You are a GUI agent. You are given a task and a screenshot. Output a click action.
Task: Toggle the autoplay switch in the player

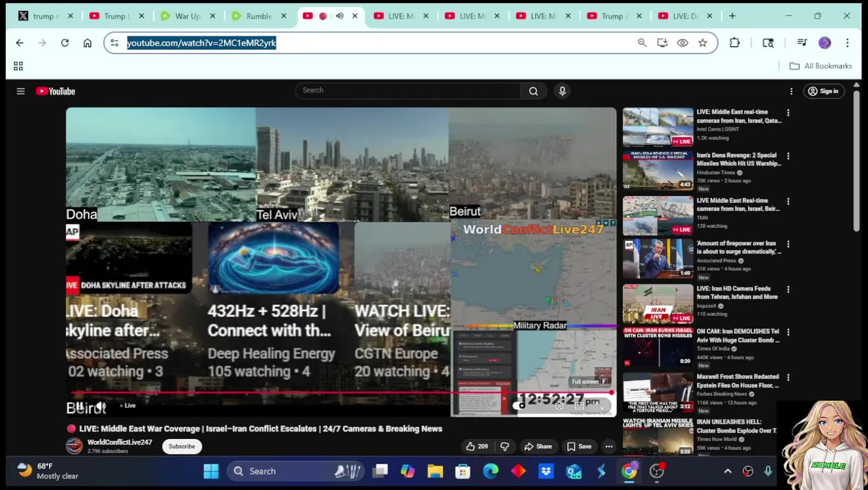tap(520, 406)
